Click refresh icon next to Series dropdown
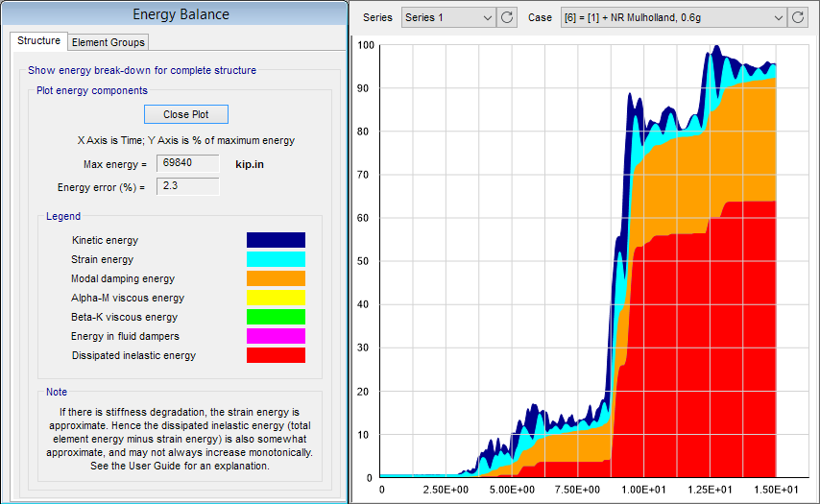 click(508, 17)
